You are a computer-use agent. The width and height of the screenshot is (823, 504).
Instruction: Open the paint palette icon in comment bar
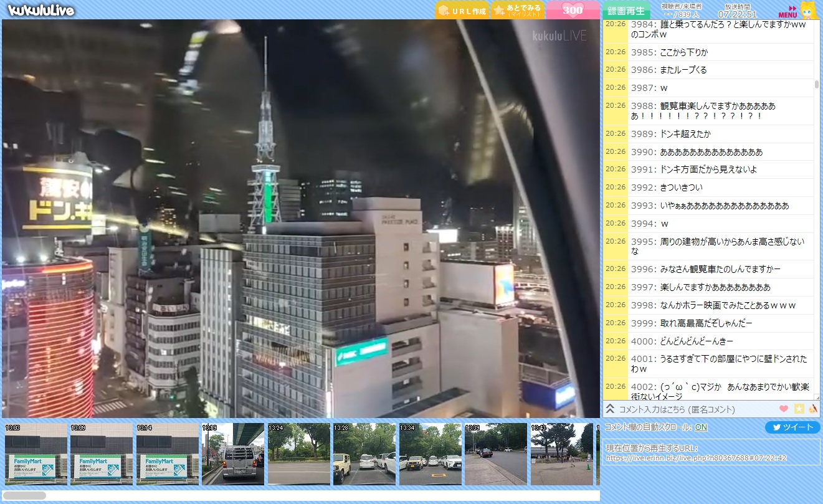click(813, 409)
